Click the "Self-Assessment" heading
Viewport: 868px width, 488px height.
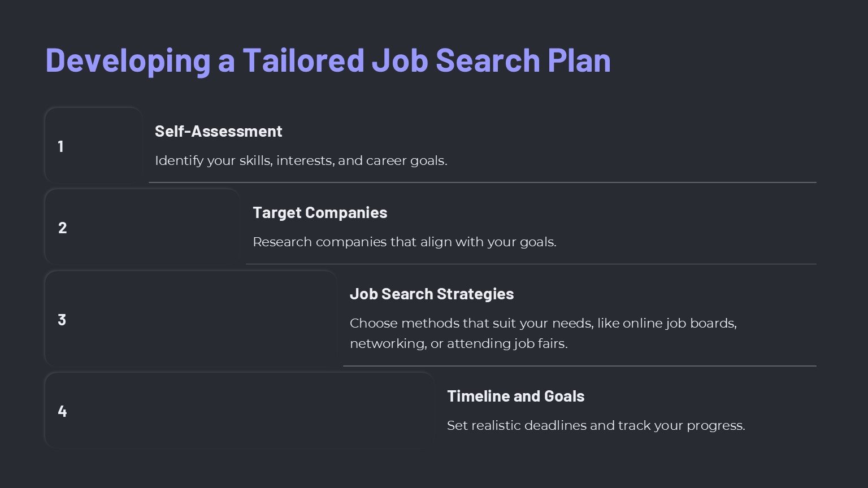coord(218,131)
